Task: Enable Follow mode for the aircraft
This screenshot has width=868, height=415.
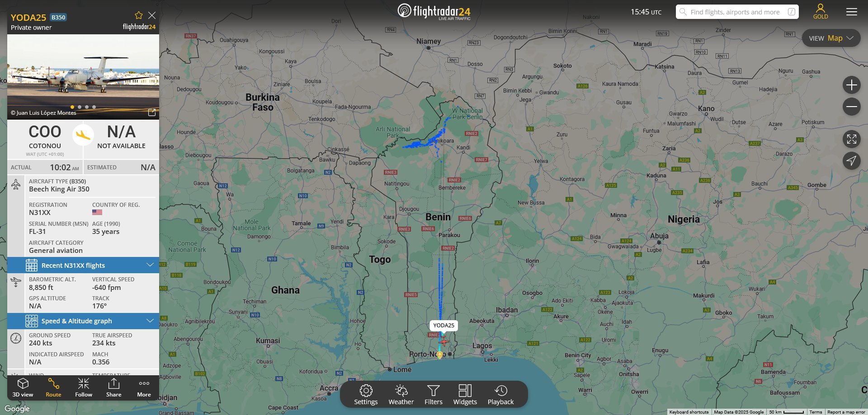Action: pos(84,388)
